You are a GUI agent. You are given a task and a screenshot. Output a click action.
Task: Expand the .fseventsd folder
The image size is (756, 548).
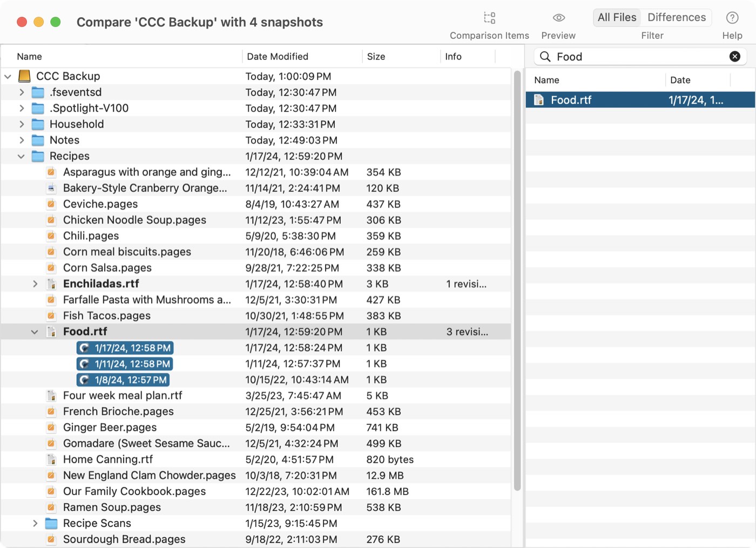tap(22, 92)
